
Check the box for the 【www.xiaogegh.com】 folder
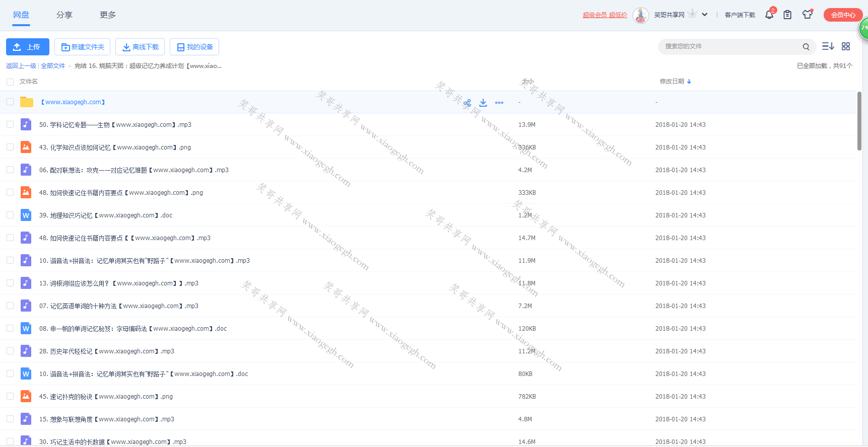pyautogui.click(x=10, y=102)
